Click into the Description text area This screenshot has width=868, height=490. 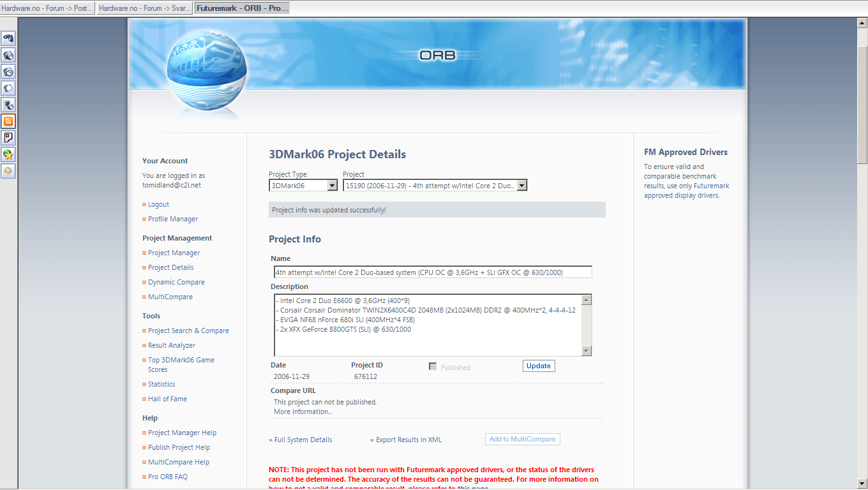tap(428, 325)
